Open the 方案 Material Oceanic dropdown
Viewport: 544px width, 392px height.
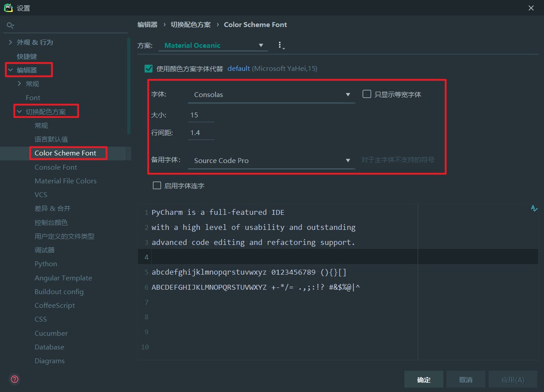point(213,45)
